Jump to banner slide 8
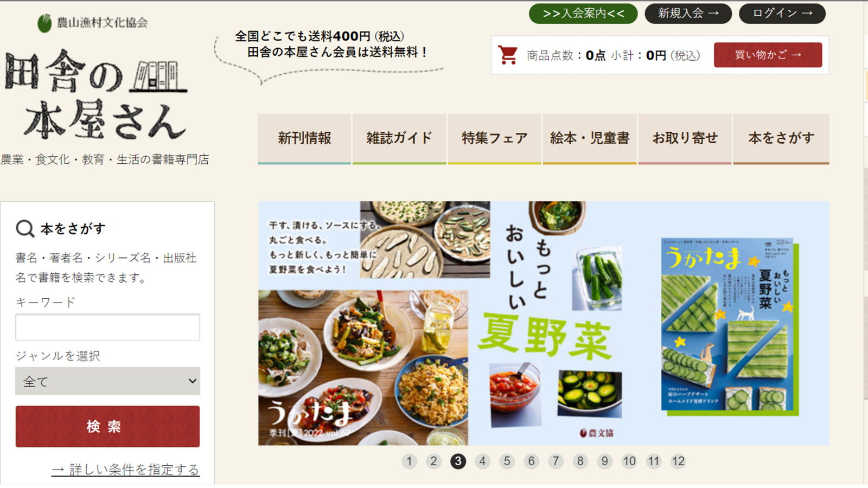Screen dimensions: 868x488 580,461
